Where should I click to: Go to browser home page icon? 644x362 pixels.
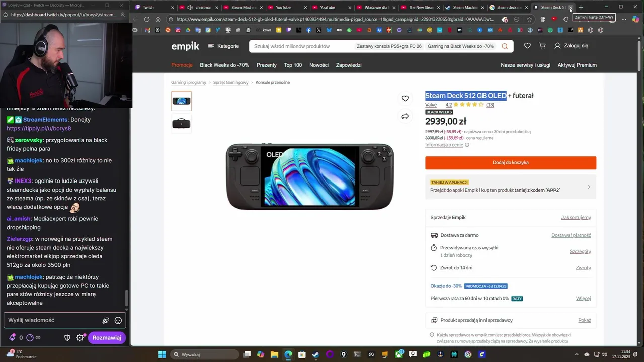tap(158, 19)
